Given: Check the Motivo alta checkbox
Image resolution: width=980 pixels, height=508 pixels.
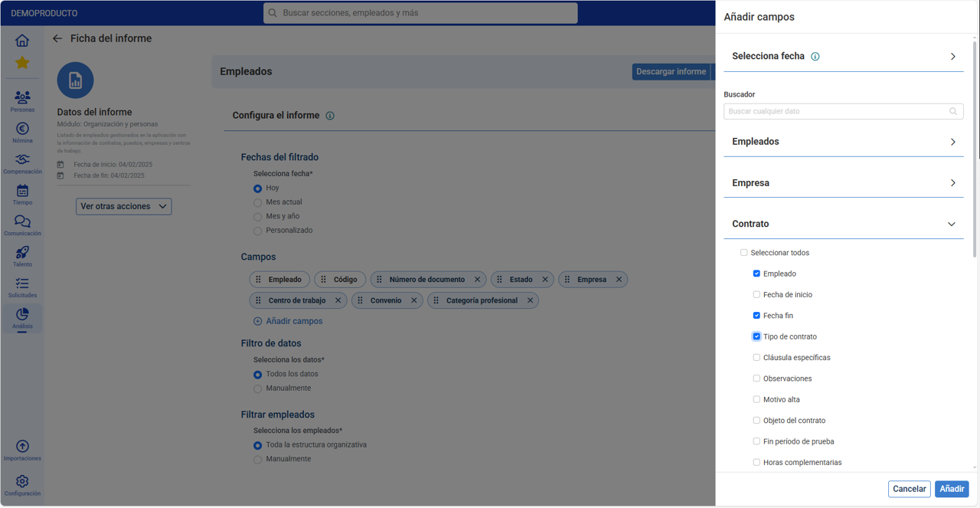Looking at the screenshot, I should (x=756, y=399).
